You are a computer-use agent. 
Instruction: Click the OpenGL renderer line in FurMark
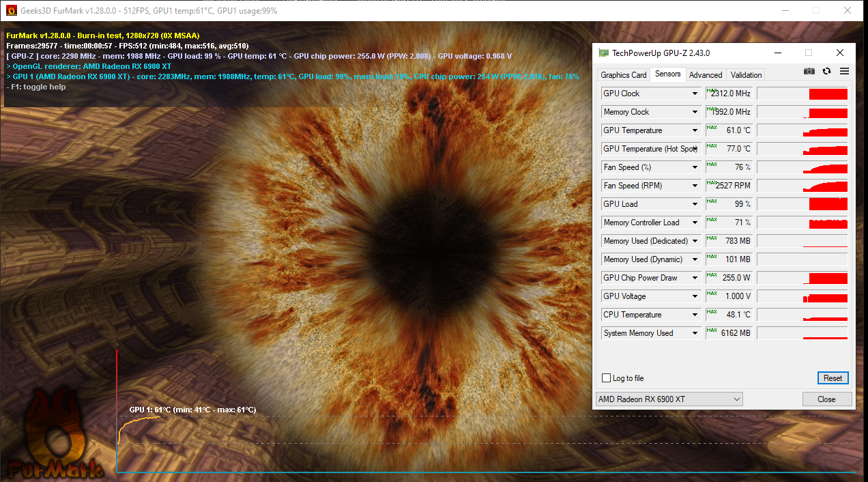89,66
